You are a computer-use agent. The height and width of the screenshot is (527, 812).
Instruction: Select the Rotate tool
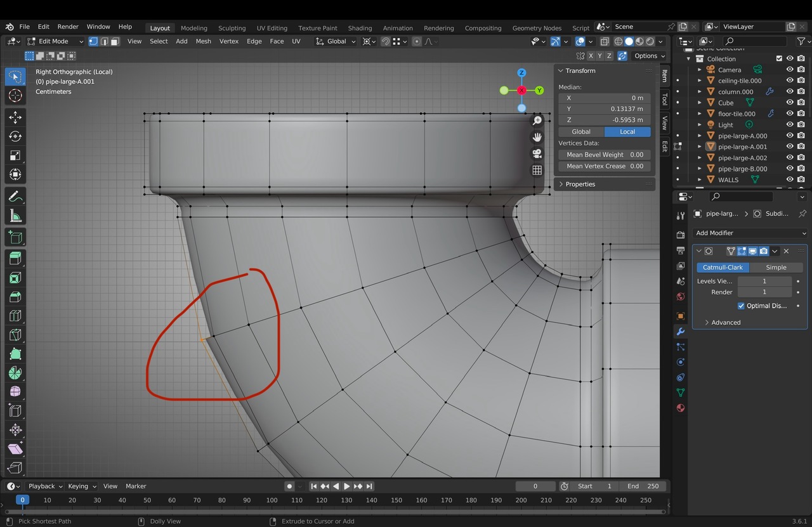[15, 136]
